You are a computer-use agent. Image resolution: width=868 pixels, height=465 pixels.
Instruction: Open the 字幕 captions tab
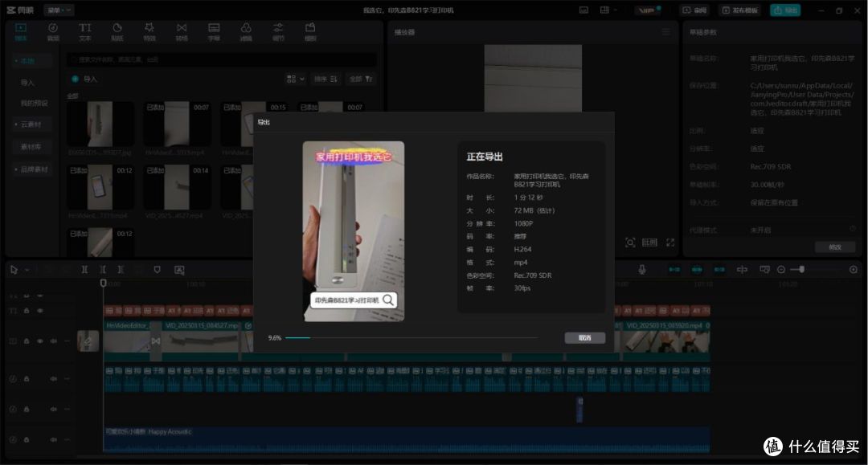pyautogui.click(x=214, y=32)
